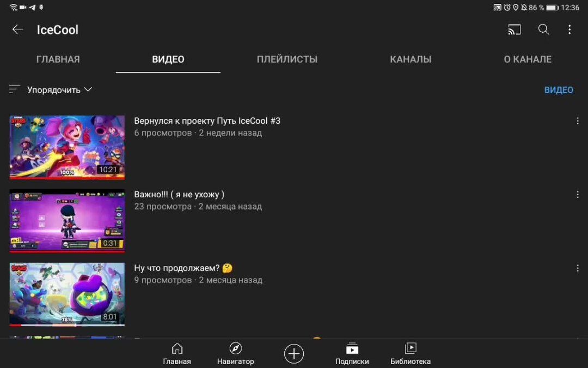Open video title 'Важно!!! ( я не ухожу )'
This screenshot has height=368, width=588.
click(179, 195)
